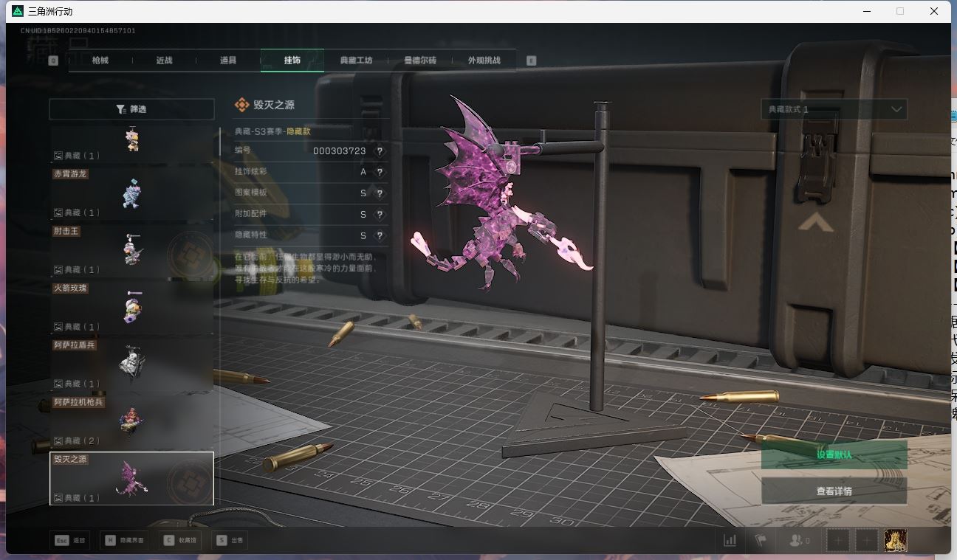This screenshot has height=560, width=957.
Task: Open the question mark for 图案模板
Action: pyautogui.click(x=380, y=193)
